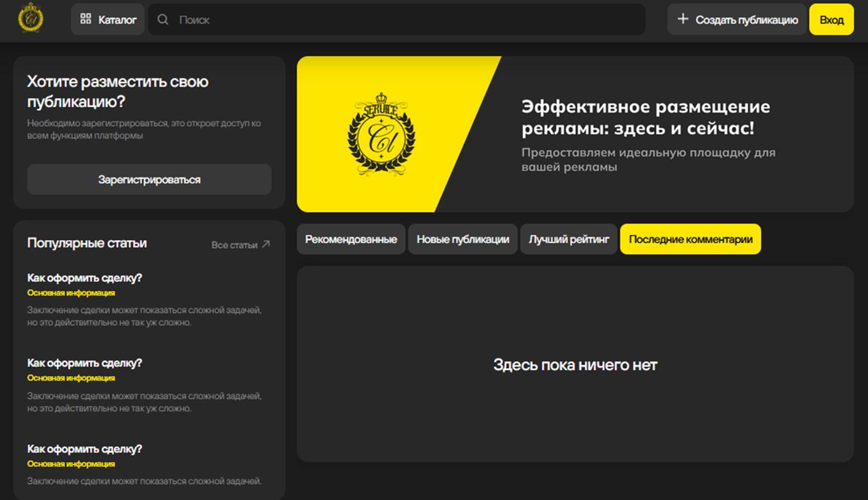Click Основная информация tag under the second article
Viewport: 868px width, 500px height.
coord(71,378)
